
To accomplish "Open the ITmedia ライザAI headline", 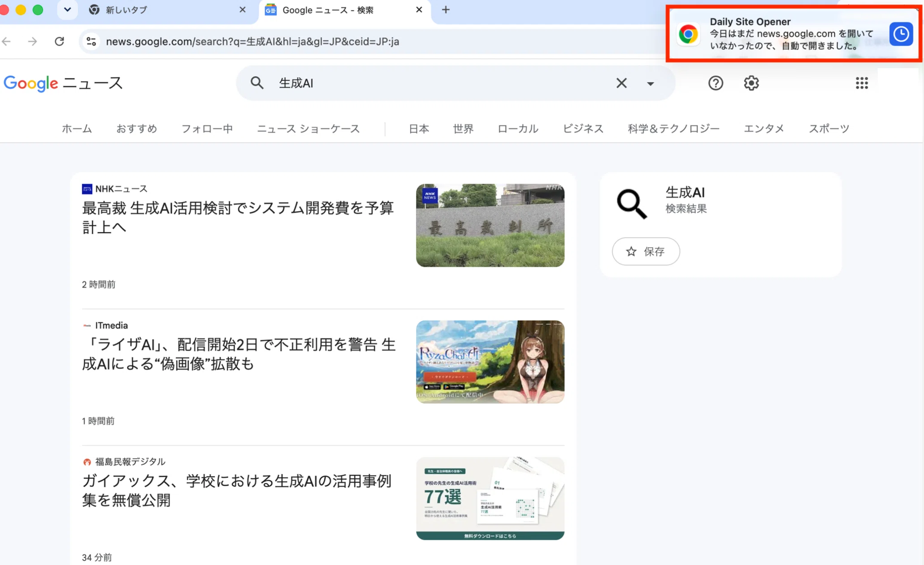I will 239,354.
